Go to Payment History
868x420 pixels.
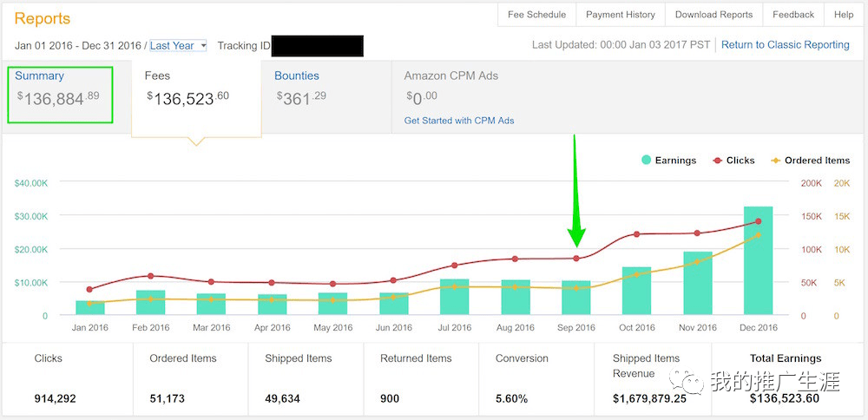pos(620,15)
